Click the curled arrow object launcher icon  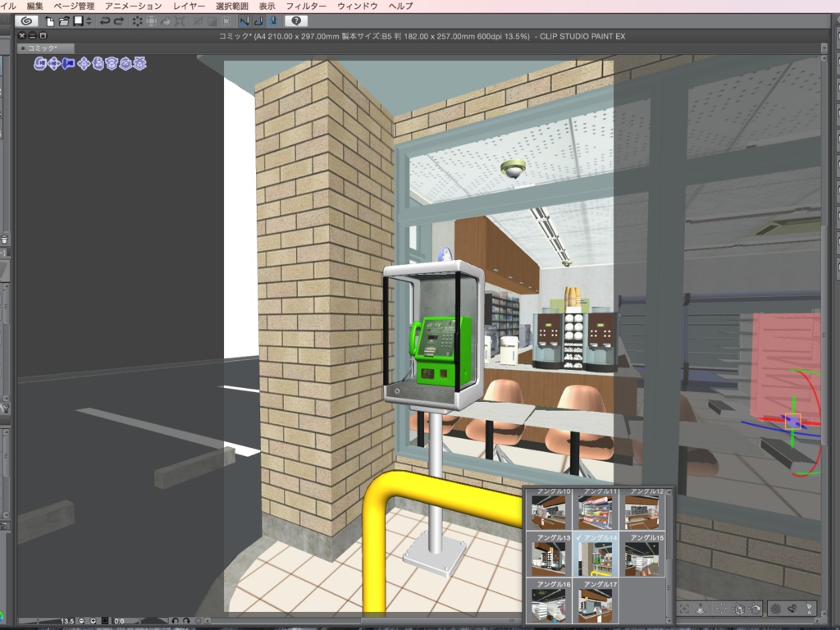(x=792, y=609)
